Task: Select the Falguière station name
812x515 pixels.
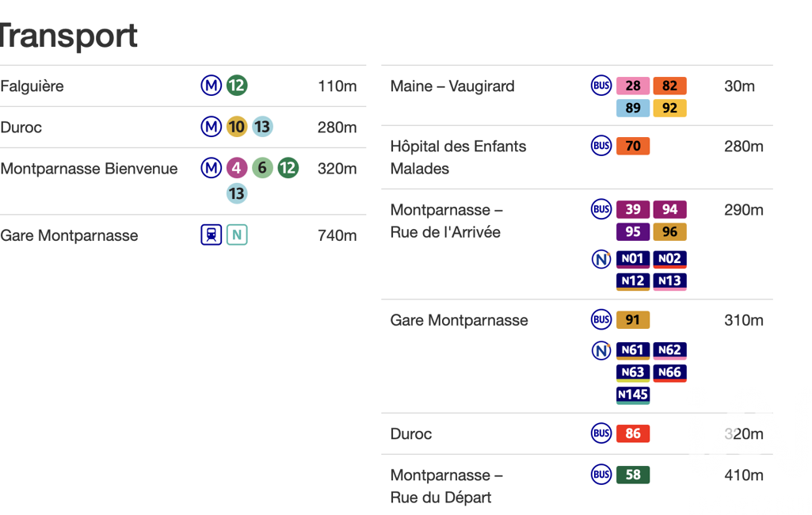Action: coord(32,86)
